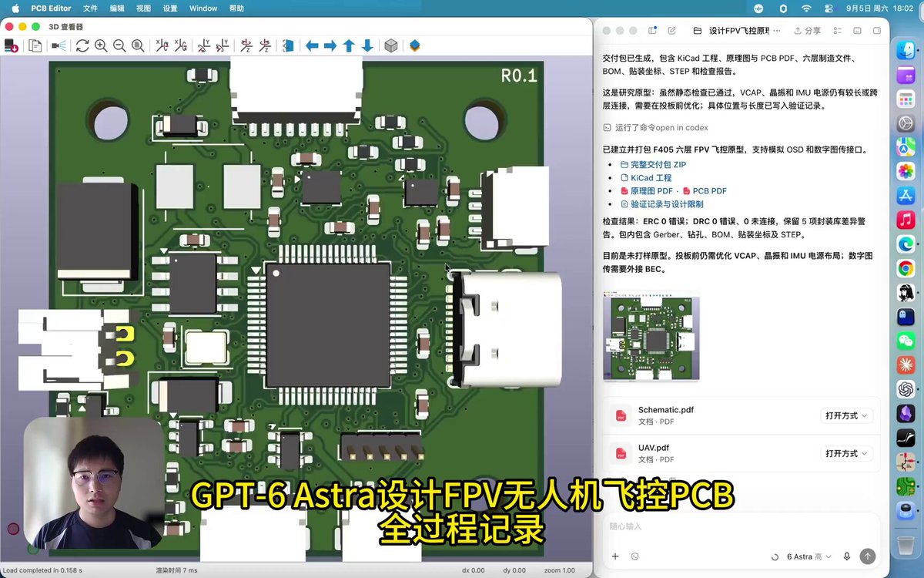Click the terminal icon next to plus button
This screenshot has width=924, height=578.
pyautogui.click(x=634, y=556)
